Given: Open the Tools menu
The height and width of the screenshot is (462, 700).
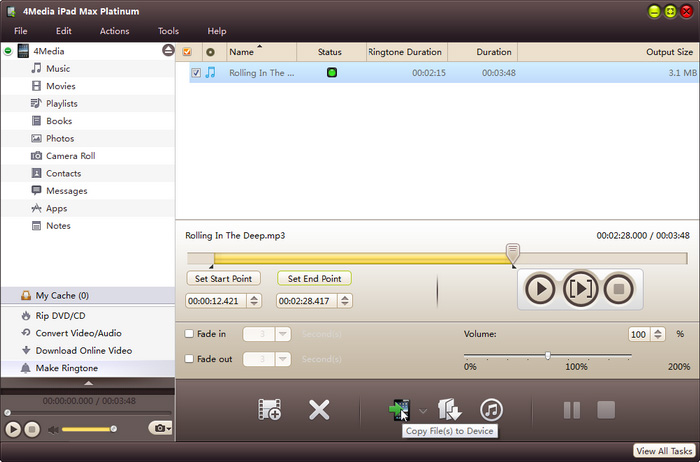Looking at the screenshot, I should tap(168, 31).
